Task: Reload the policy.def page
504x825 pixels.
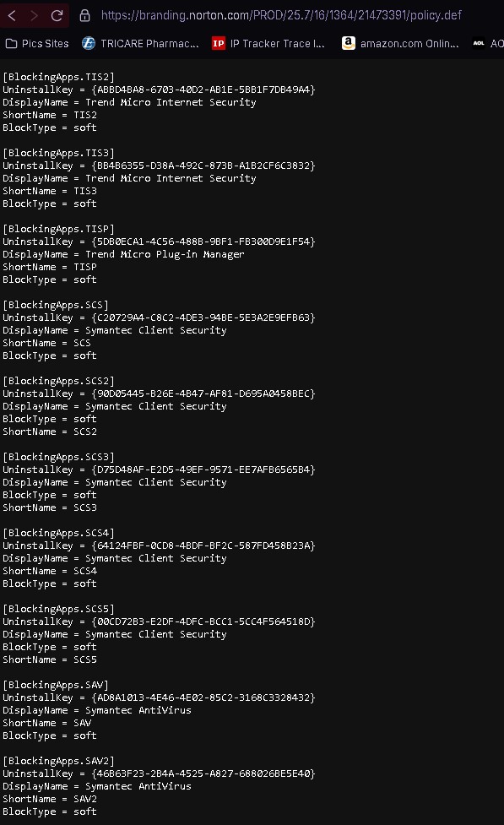Action: coord(57,15)
